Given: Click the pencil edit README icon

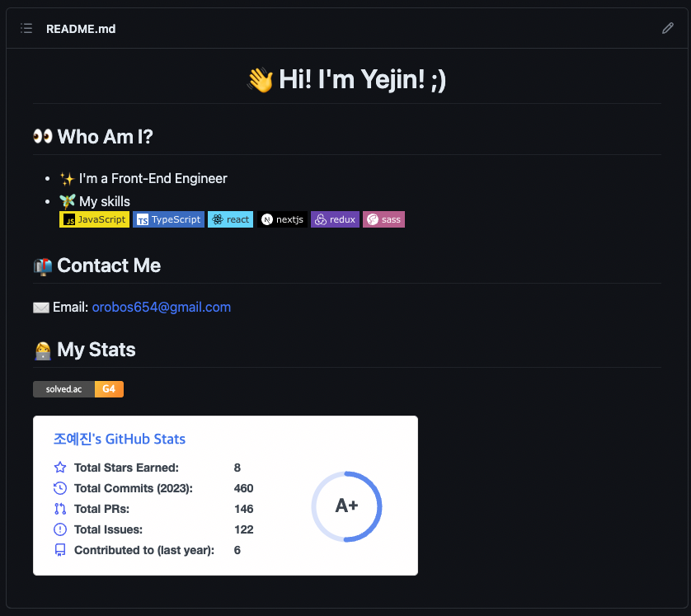Looking at the screenshot, I should (668, 29).
